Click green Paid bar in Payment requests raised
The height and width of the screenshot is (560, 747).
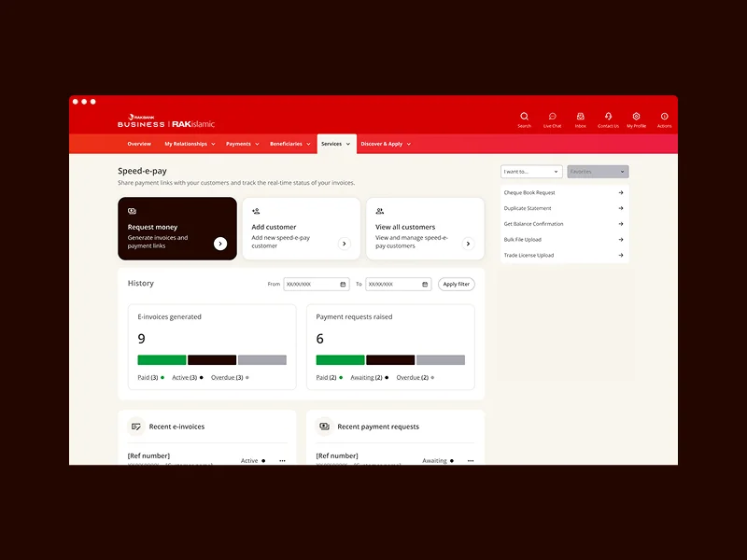pos(340,360)
